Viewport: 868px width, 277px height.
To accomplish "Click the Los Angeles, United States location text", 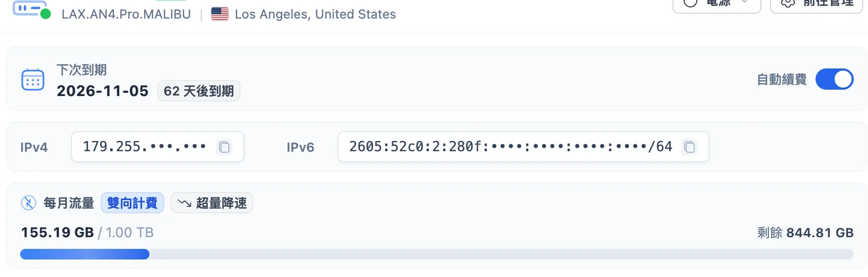I will (315, 14).
